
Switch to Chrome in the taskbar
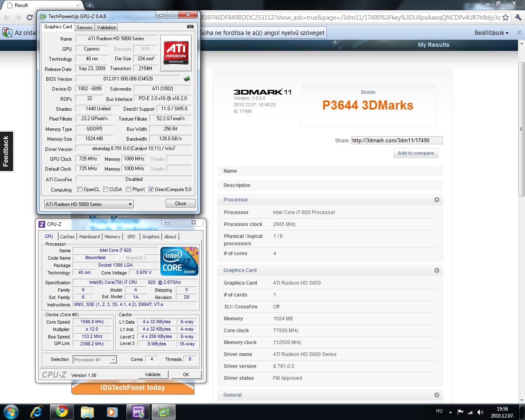pos(62,412)
